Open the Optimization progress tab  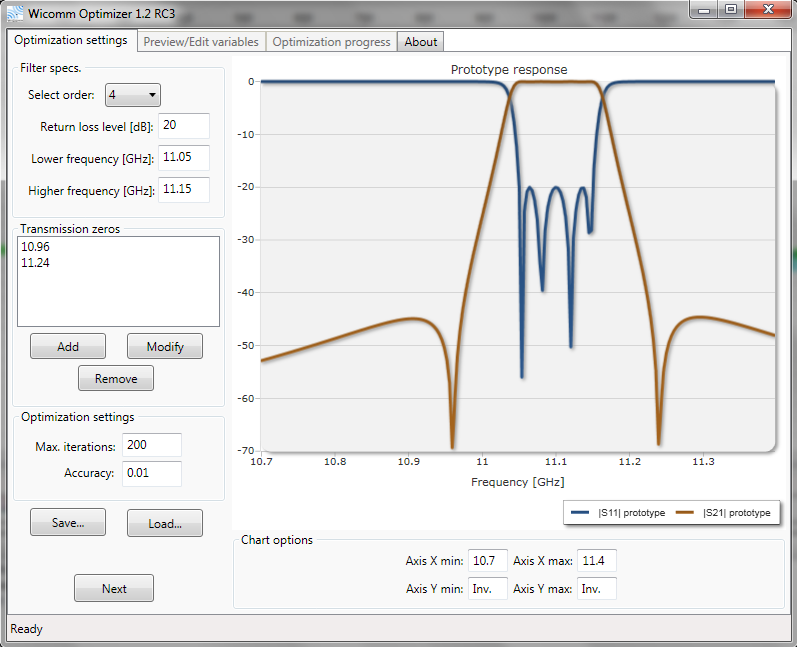tap(331, 42)
